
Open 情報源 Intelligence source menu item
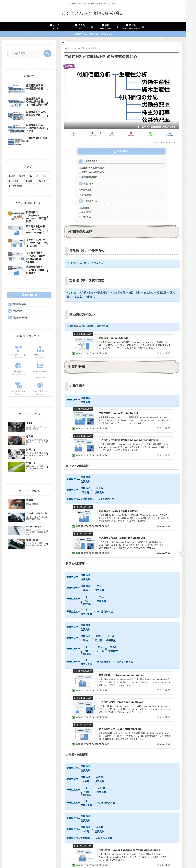131,27
